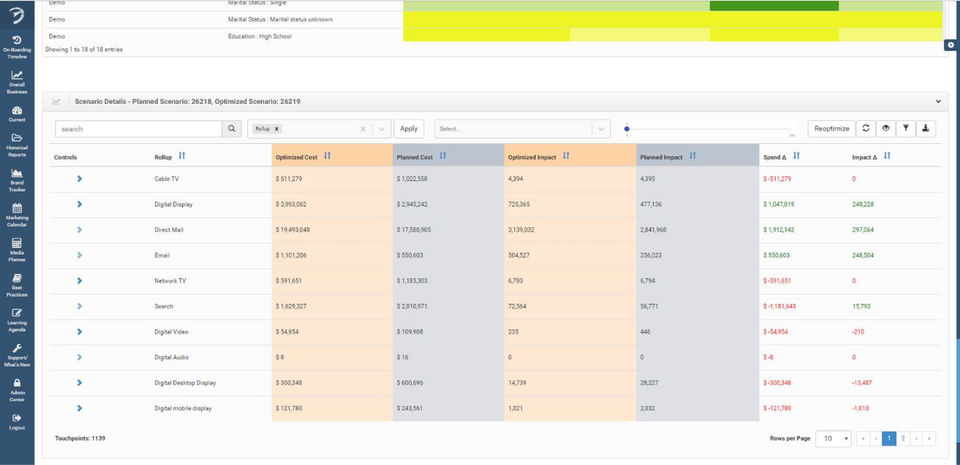Open Admin Center in sidebar
Viewport: 960px width, 465px height.
(17, 390)
